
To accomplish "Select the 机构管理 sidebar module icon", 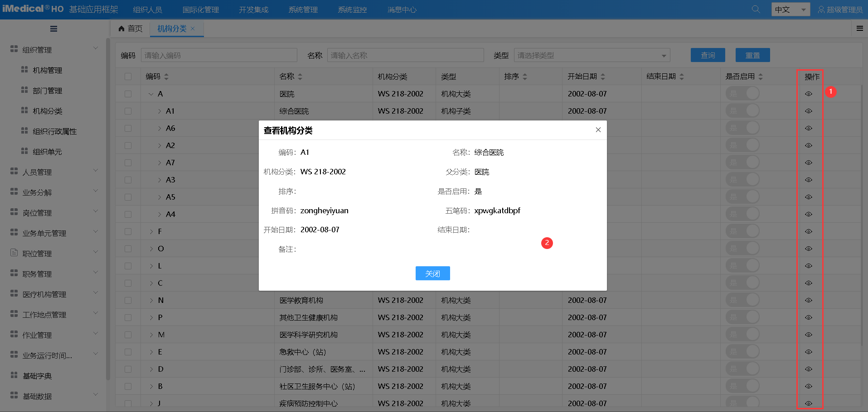I will point(24,70).
